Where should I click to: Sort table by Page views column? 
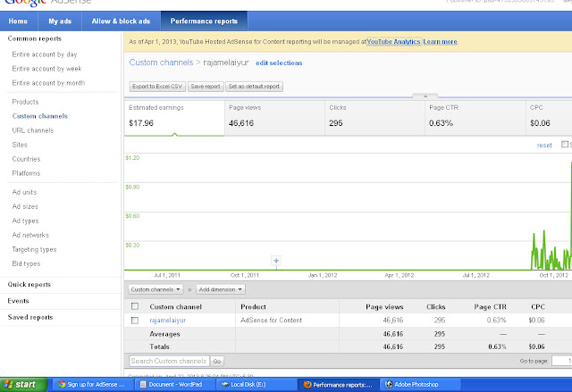384,307
